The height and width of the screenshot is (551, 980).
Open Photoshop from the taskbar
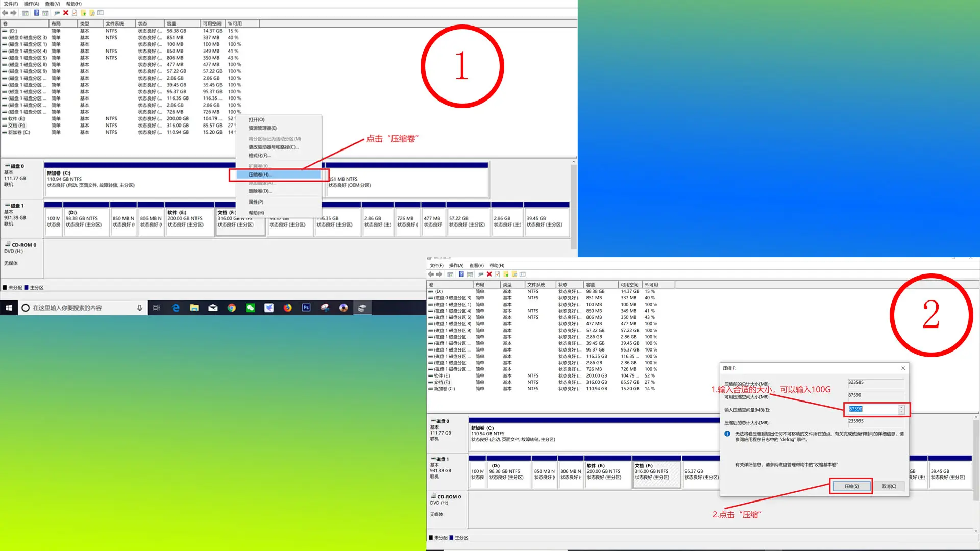(306, 308)
